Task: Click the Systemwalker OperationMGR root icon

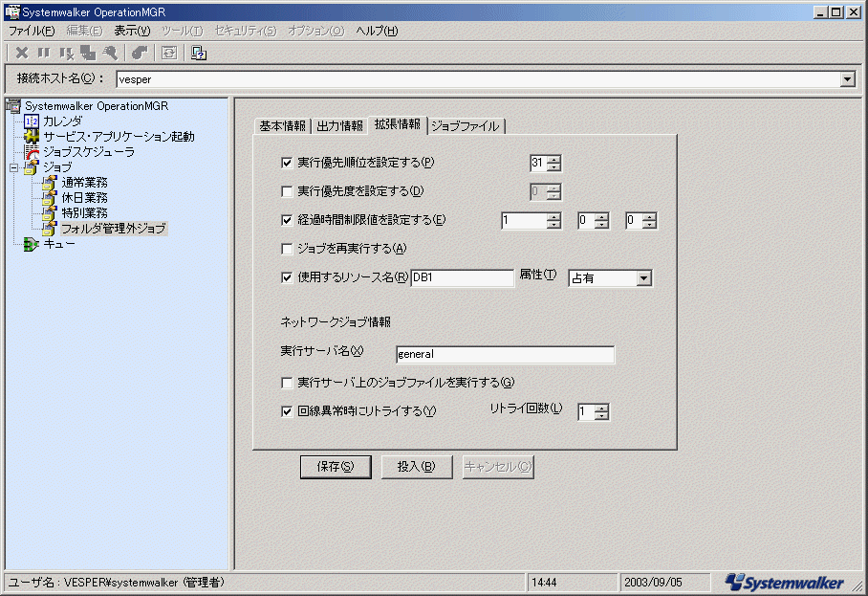Action: (x=12, y=106)
